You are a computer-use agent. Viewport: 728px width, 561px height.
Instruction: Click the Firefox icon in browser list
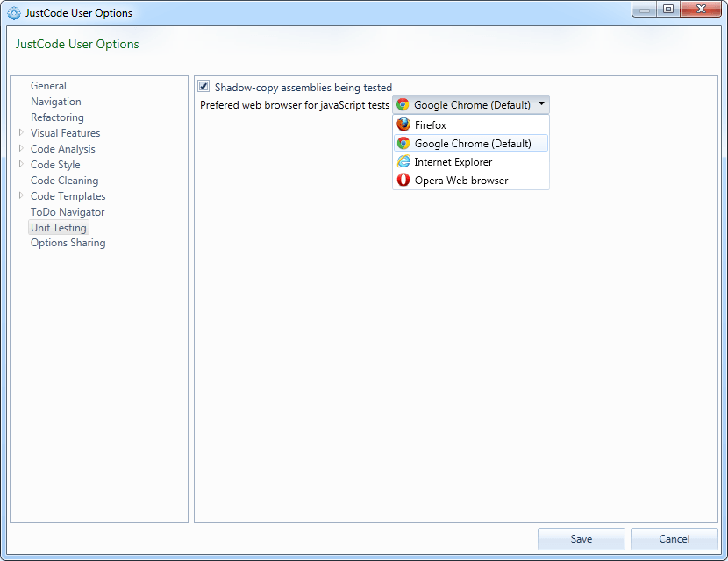click(x=403, y=124)
